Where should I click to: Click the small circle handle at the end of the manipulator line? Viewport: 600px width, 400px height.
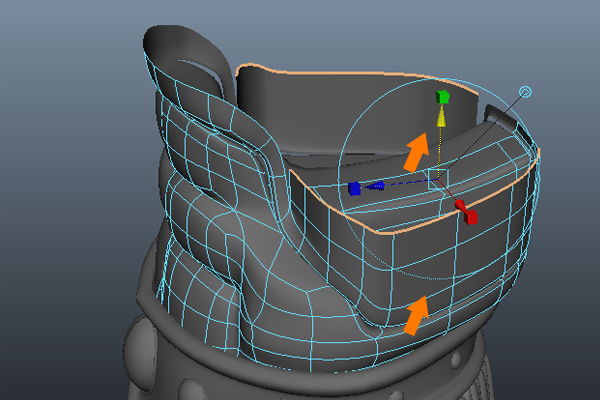coord(525,92)
